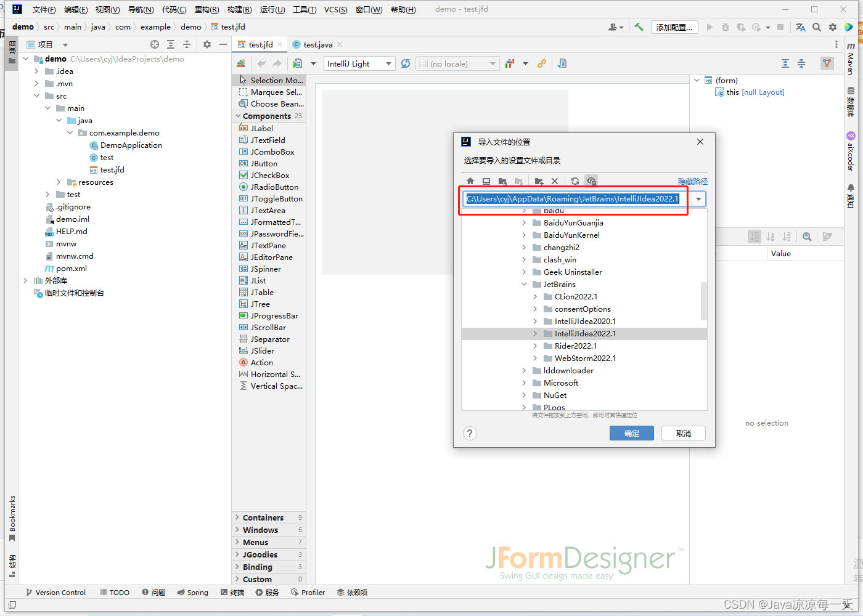Open the 文件(F) menu

point(44,9)
